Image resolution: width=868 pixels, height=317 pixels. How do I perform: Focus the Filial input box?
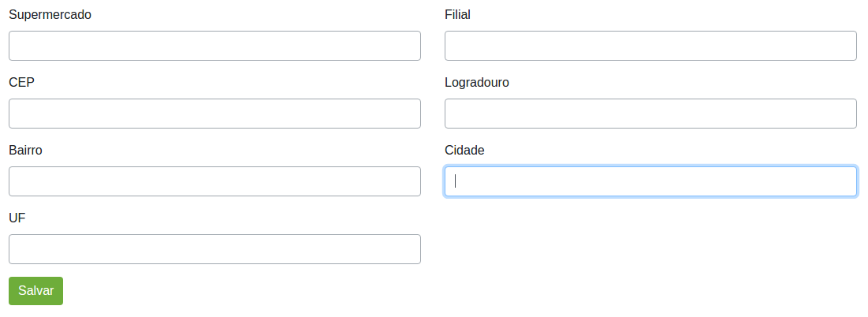pos(650,46)
